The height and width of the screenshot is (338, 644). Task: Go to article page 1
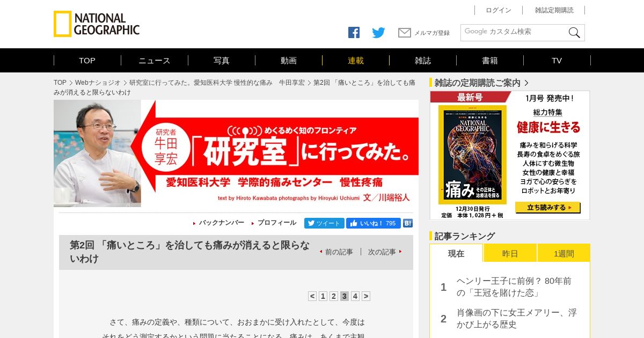pyautogui.click(x=323, y=296)
